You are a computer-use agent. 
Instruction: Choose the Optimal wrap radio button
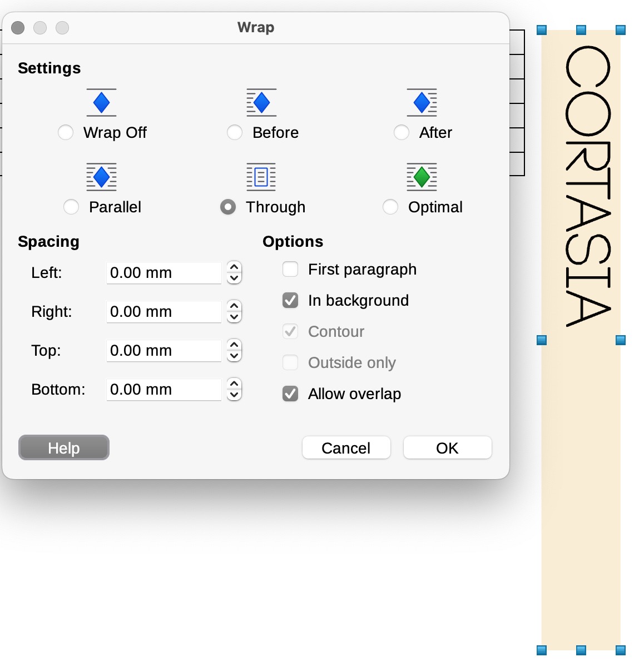pos(390,207)
